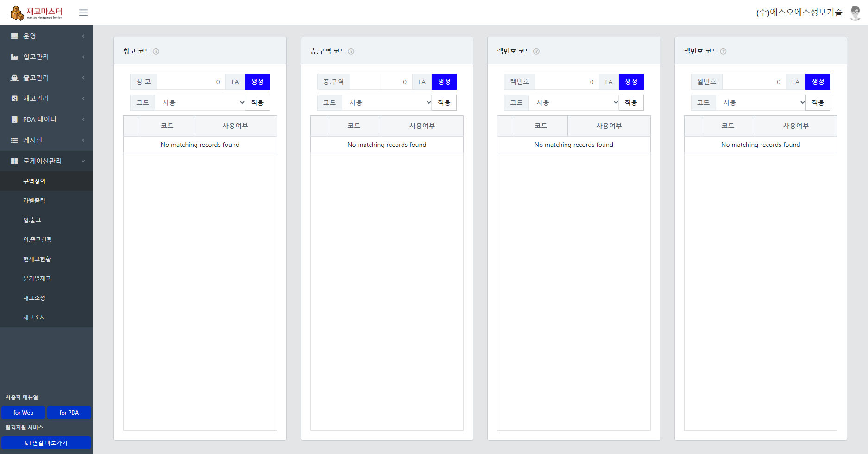Click the 재고관리 menu icon
This screenshot has width=868, height=454.
point(14,98)
